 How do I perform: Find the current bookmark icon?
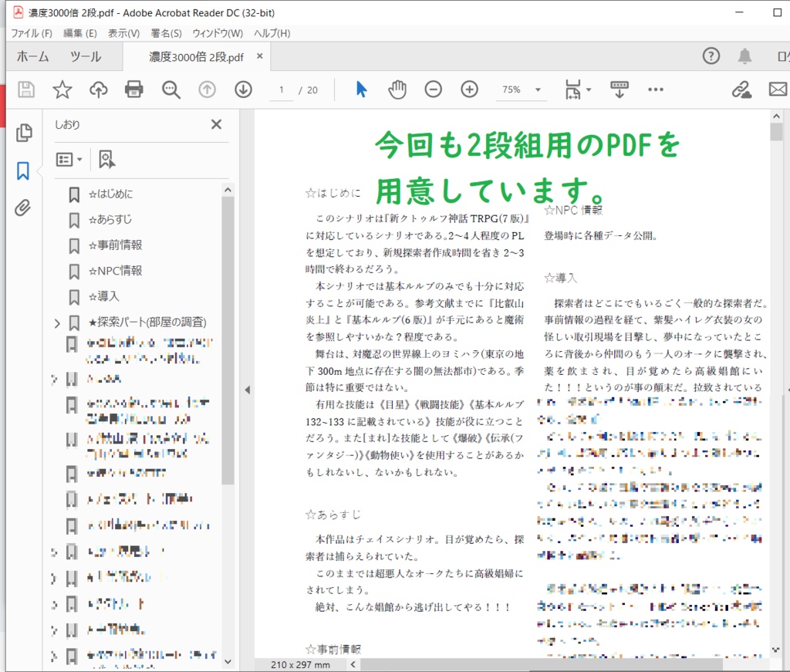coord(106,160)
